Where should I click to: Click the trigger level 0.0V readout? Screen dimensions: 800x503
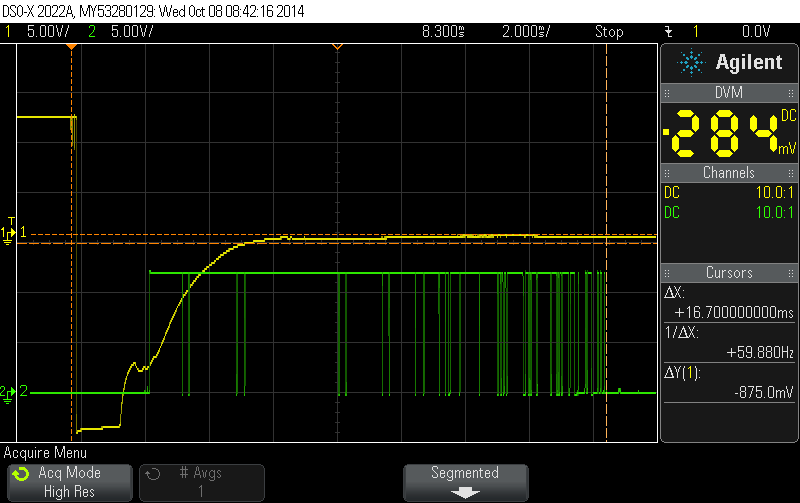(756, 32)
